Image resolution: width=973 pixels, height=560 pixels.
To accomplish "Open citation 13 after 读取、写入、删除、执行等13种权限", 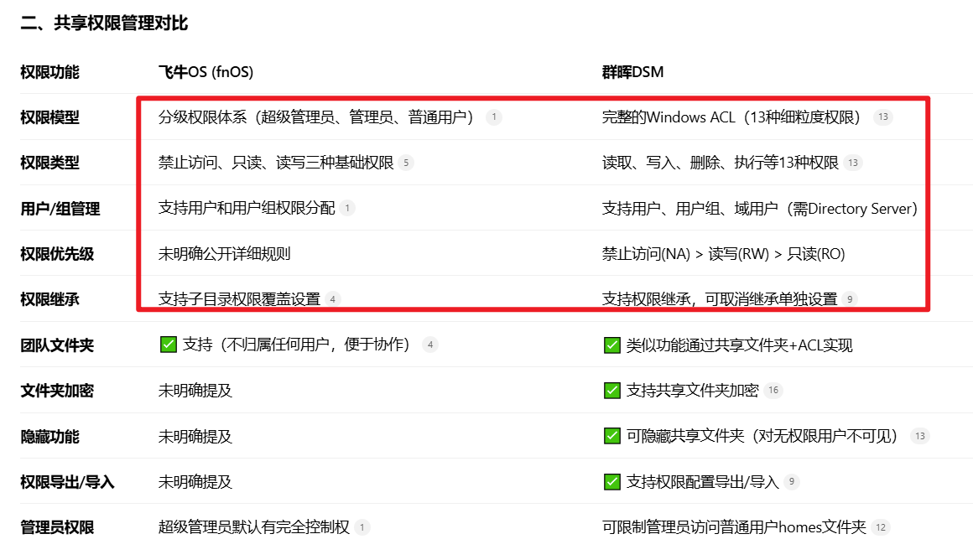I will point(853,163).
